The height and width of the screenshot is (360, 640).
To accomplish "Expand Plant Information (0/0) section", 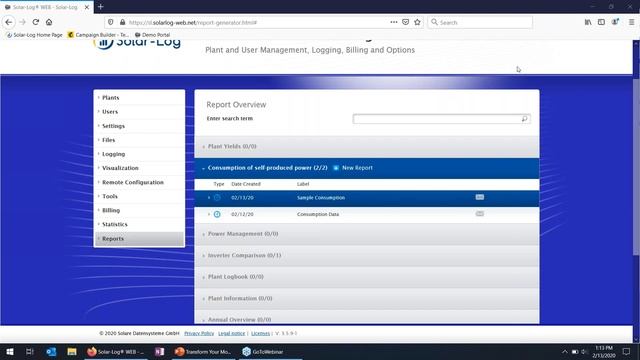I will [367, 298].
